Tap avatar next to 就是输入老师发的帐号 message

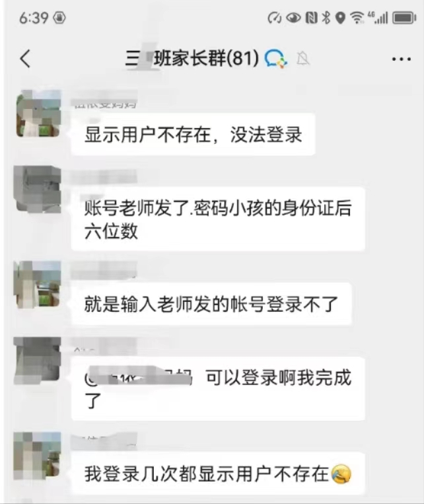pos(37,285)
